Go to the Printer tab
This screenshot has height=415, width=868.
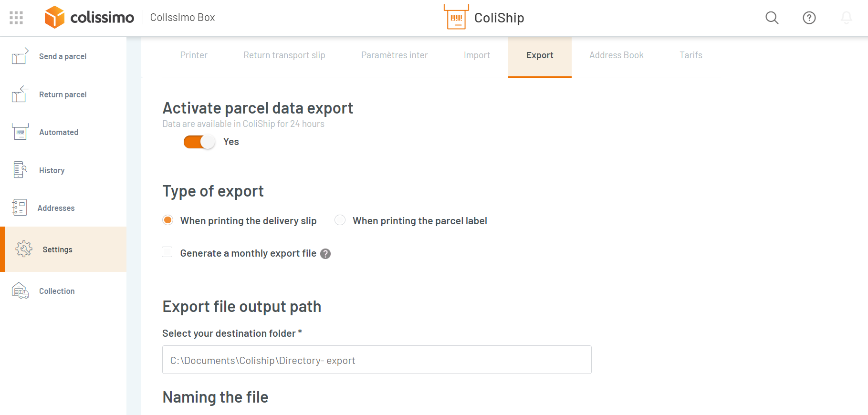(x=194, y=55)
